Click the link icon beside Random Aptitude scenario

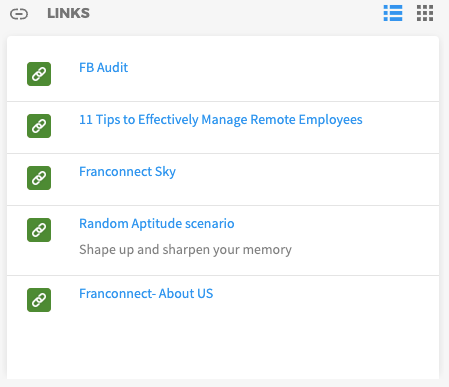point(39,230)
